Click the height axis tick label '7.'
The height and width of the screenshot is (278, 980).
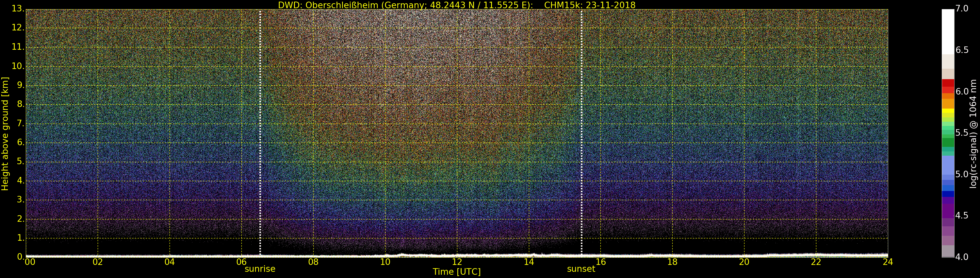point(21,123)
